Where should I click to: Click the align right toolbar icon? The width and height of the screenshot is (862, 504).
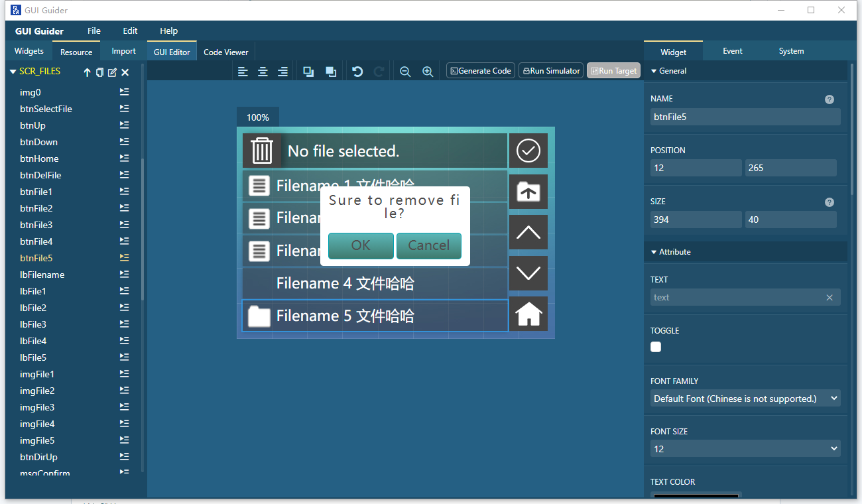282,72
